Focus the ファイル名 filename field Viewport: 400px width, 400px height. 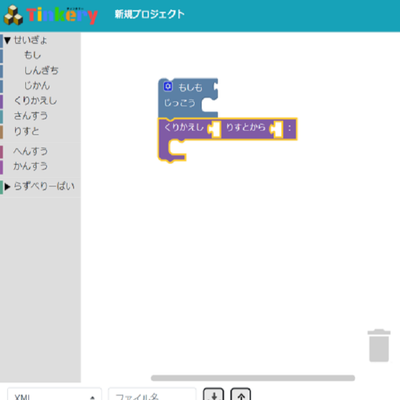[152, 395]
